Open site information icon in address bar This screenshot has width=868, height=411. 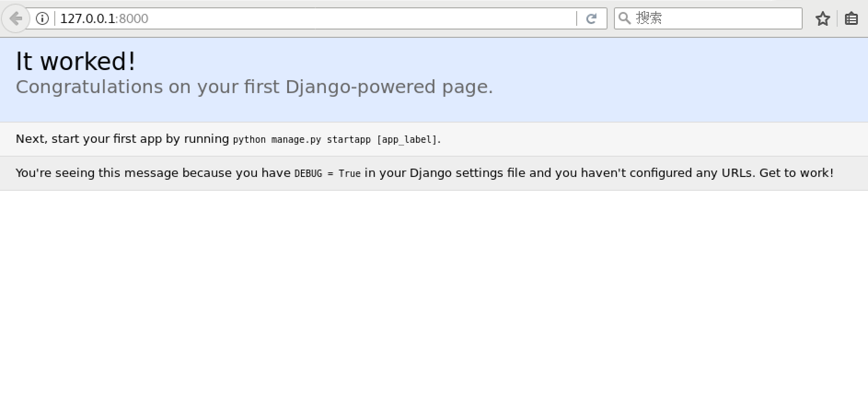tap(42, 18)
